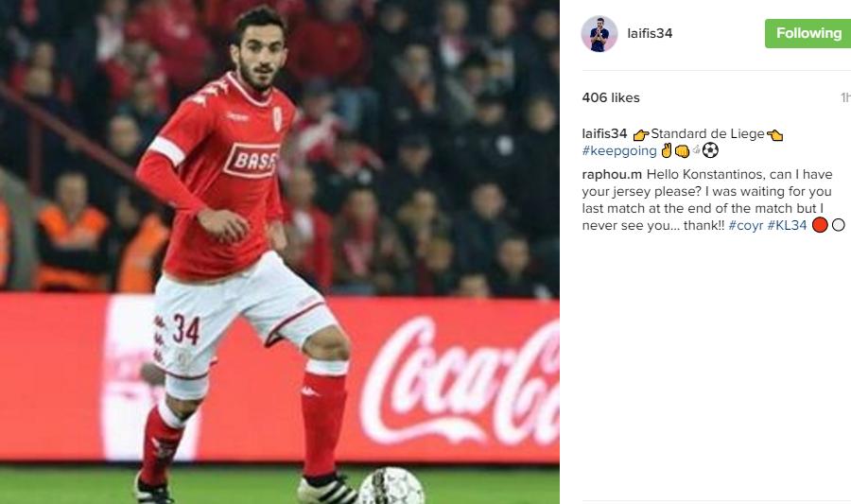Screen dimensions: 851x504
Task: Click pointing-right hand emoji before Standard
Action: (x=641, y=134)
